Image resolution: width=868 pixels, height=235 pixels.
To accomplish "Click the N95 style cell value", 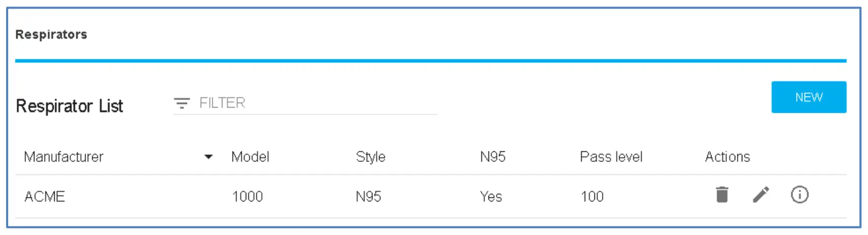I will (x=368, y=197).
